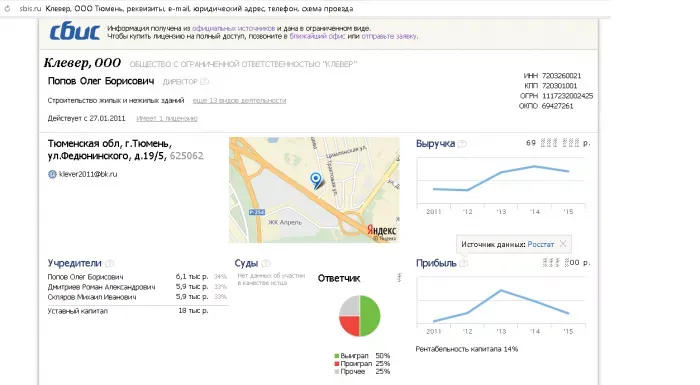Open the ближайший офис link

tap(317, 36)
